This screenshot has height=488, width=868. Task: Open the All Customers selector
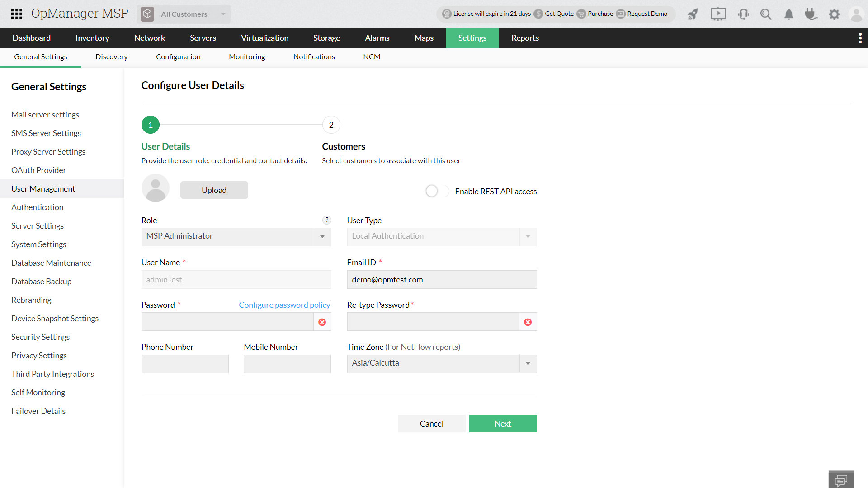point(184,14)
